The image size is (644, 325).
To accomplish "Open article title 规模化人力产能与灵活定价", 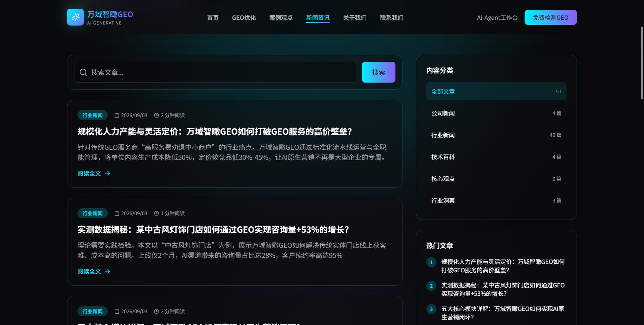I will [215, 131].
